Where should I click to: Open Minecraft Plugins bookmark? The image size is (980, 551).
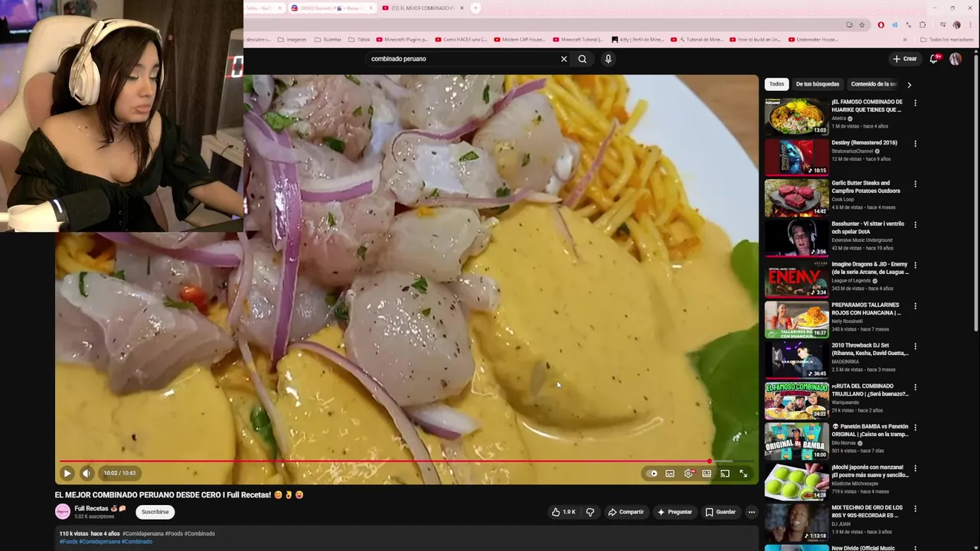point(401,40)
